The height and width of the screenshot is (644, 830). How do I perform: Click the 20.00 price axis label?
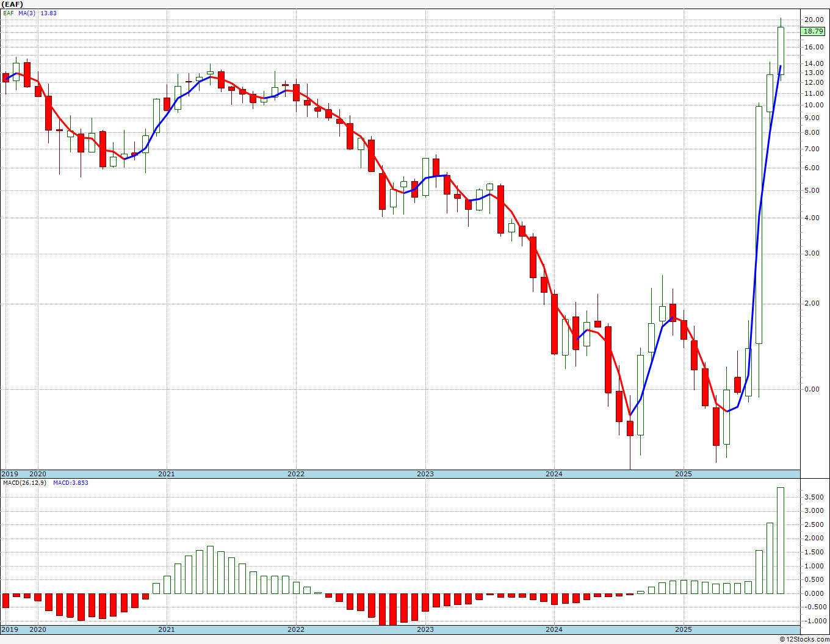pyautogui.click(x=814, y=20)
